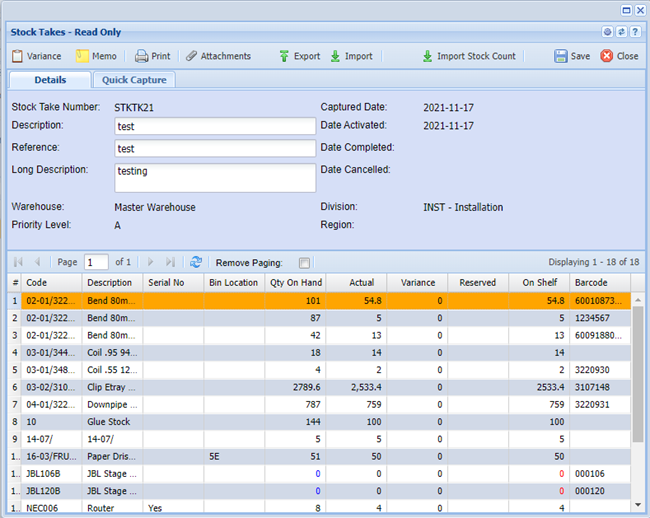
Task: Select the Details tab
Action: [x=50, y=80]
